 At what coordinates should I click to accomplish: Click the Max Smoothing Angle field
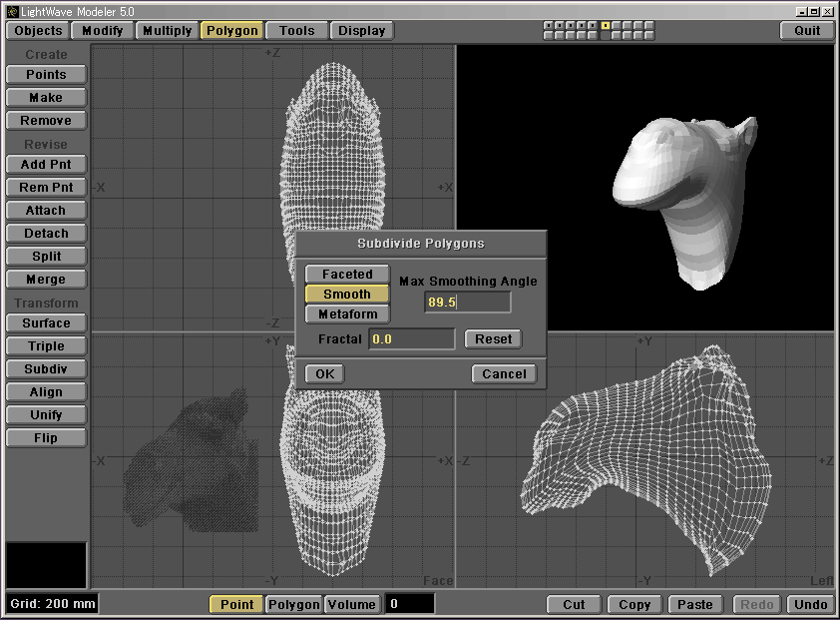467,303
